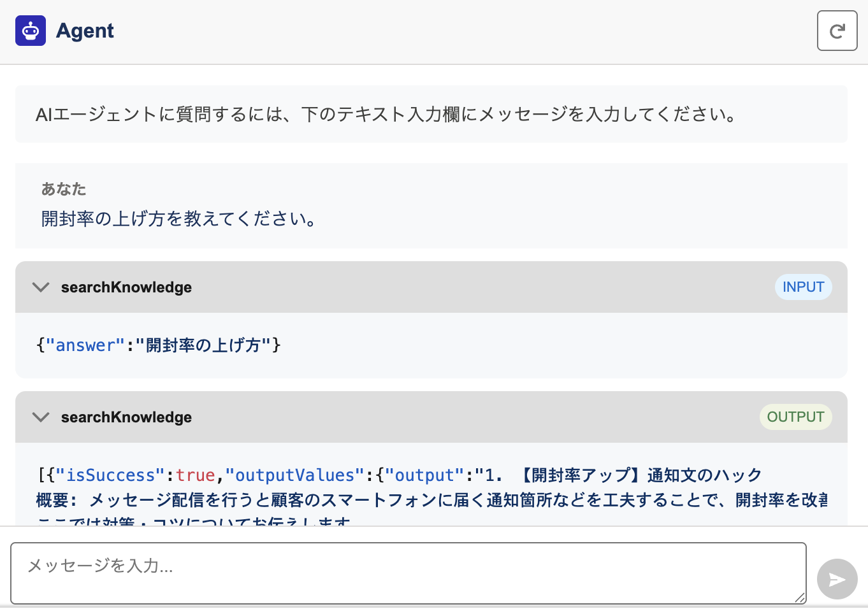Collapse the searchKnowledge OUTPUT section chevron
This screenshot has height=609, width=868.
41,417
